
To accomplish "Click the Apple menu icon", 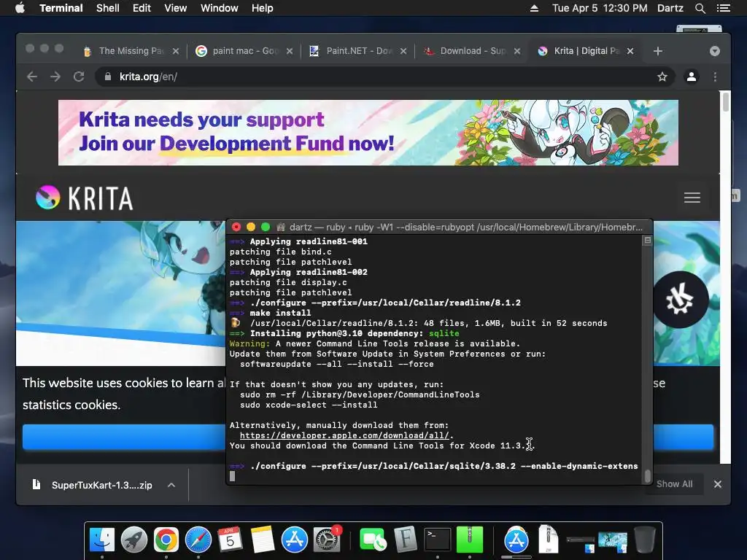I will click(20, 8).
